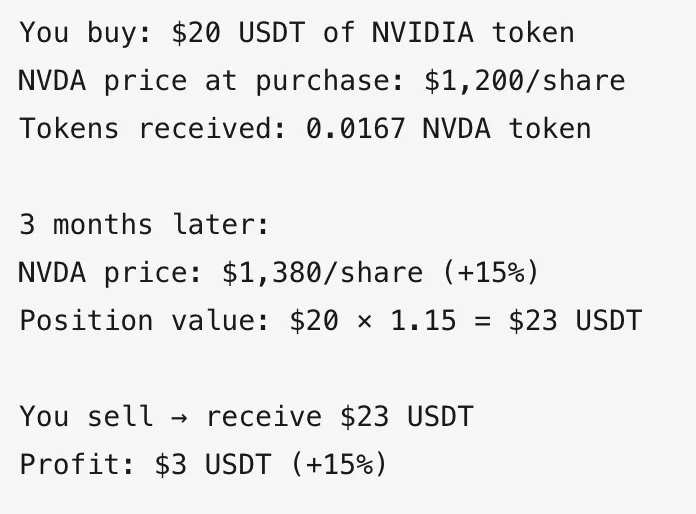Click the "$1,380/share" price text
Screen dimensions: 696x514
click(x=323, y=272)
